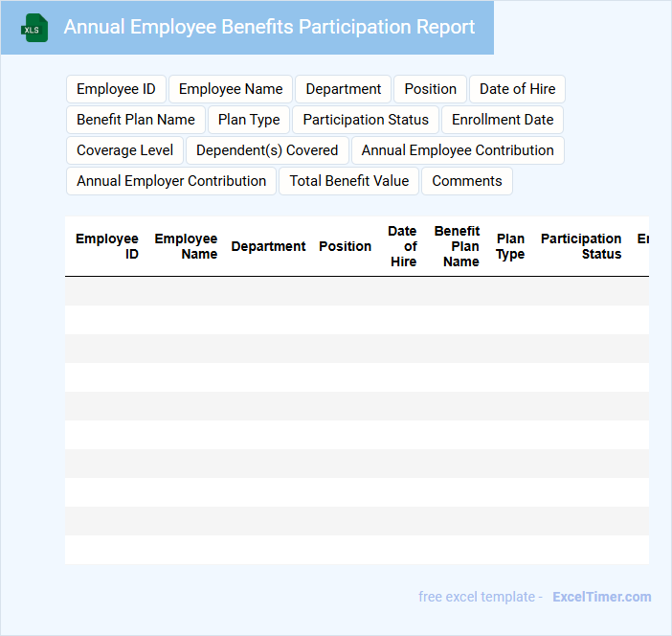This screenshot has height=636, width=672.
Task: Select the Position tag
Action: 430,89
